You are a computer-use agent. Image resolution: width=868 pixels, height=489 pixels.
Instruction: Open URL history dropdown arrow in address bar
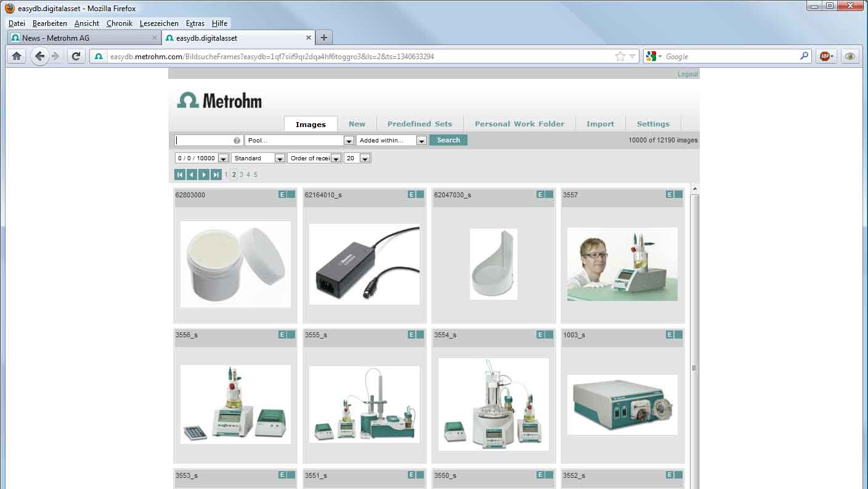[x=632, y=57]
